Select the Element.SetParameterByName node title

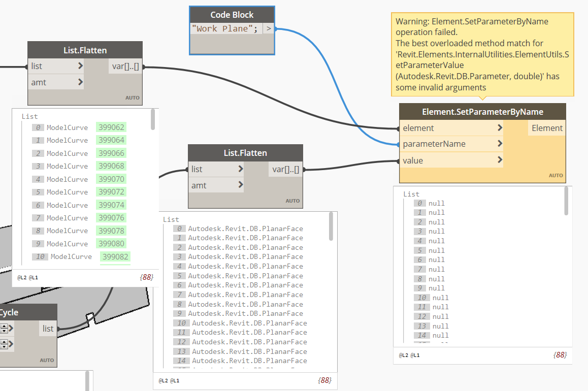pyautogui.click(x=482, y=112)
